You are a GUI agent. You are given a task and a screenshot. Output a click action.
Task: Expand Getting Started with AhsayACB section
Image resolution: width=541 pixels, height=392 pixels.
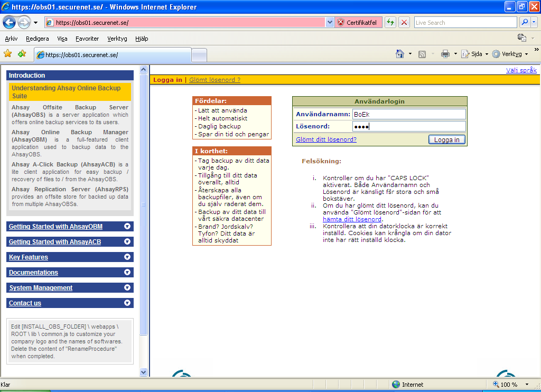tap(127, 241)
